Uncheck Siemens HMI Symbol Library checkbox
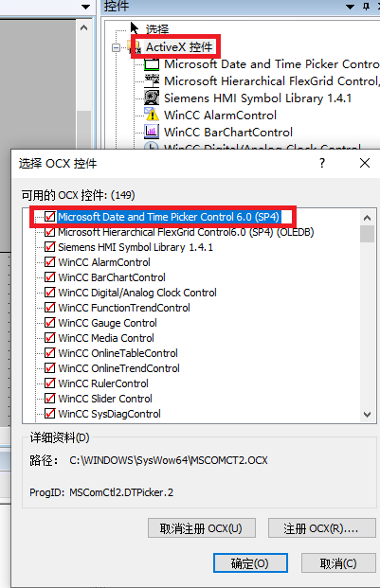Viewport: 380px width, 588px height. [50, 247]
